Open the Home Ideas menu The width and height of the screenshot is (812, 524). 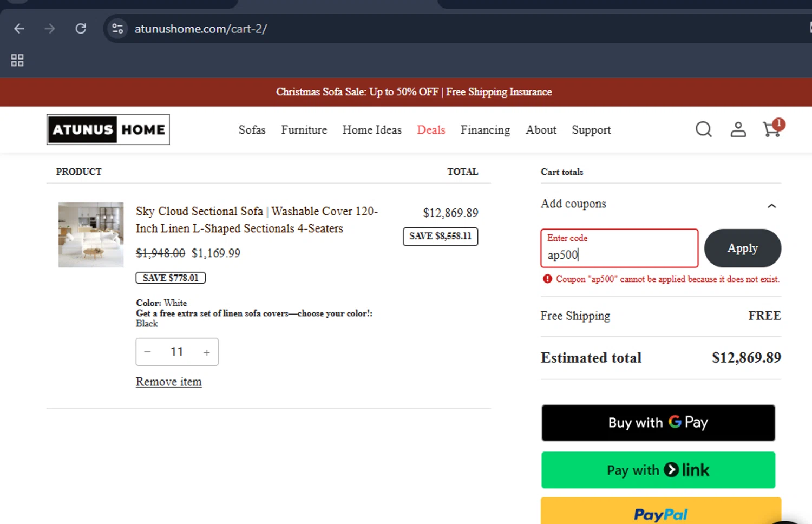(372, 130)
